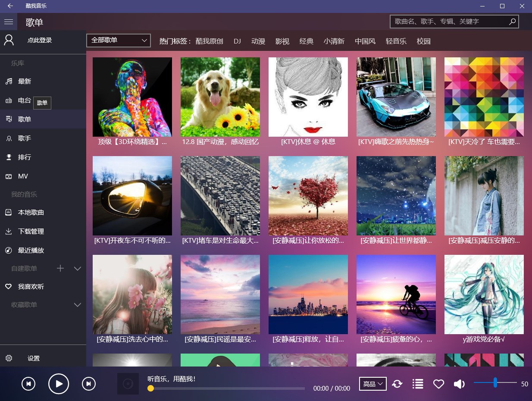
Task: Click the song progress bar knob
Action: click(x=150, y=388)
